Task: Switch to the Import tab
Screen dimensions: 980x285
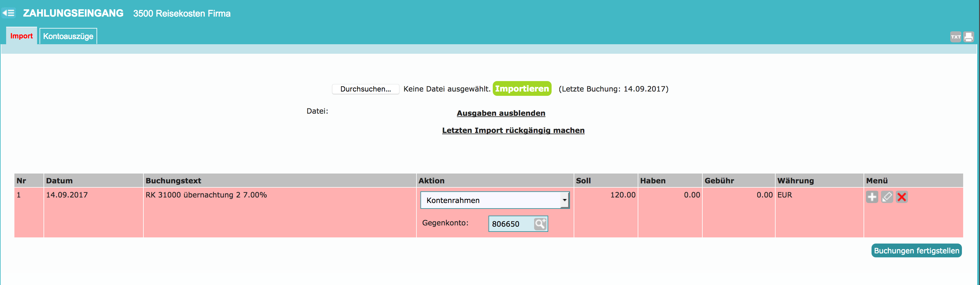Action: pos(21,36)
